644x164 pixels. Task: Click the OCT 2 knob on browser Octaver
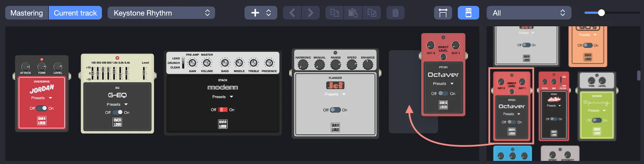pos(501,82)
